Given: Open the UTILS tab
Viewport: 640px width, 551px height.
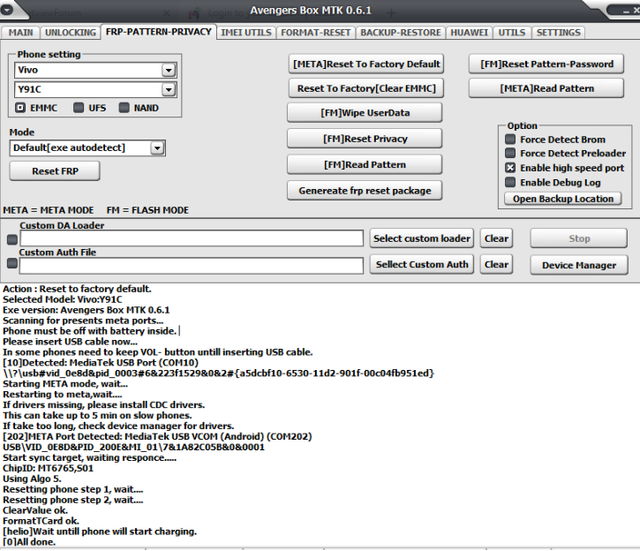Looking at the screenshot, I should [511, 33].
